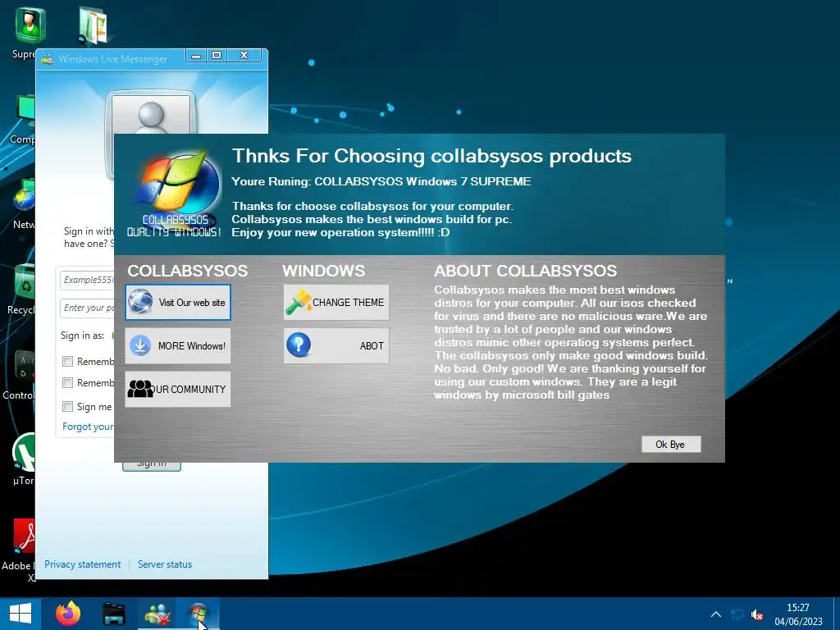840x630 pixels.
Task: Show hidden tray icons chevron
Action: tap(715, 614)
